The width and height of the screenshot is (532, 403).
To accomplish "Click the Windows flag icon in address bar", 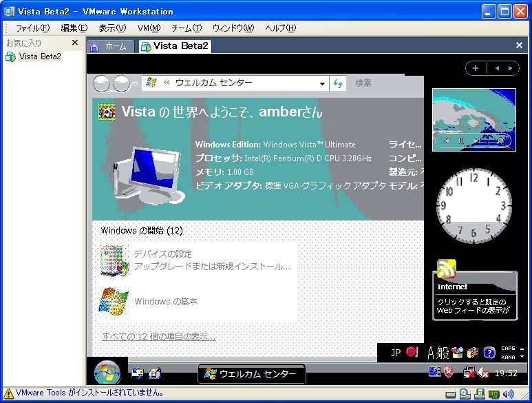I will pyautogui.click(x=151, y=83).
